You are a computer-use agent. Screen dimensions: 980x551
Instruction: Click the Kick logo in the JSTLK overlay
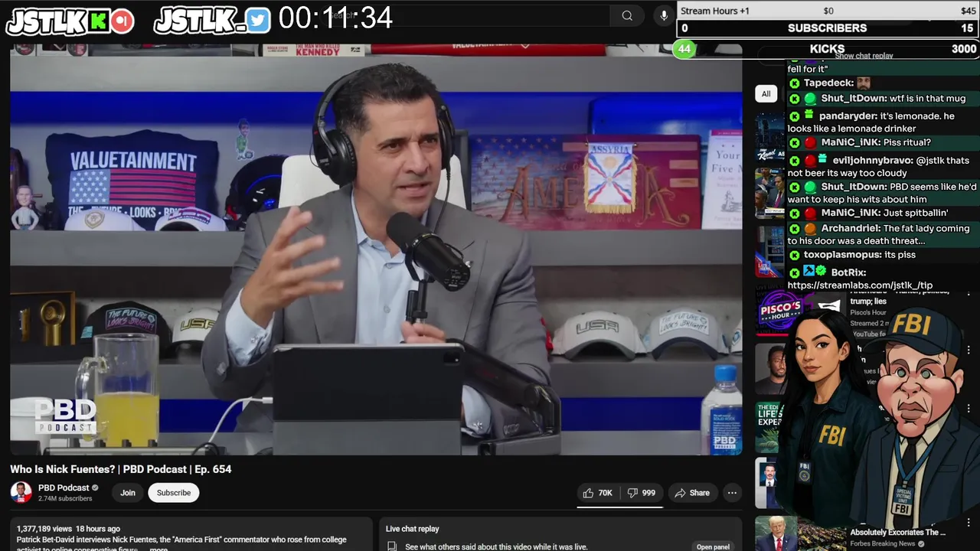[x=99, y=21]
